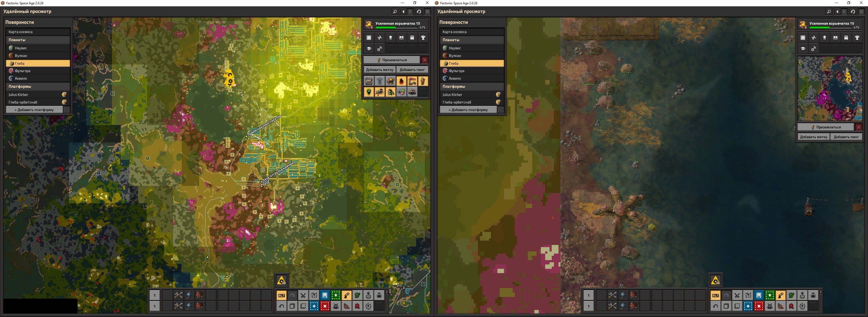Click yellow alert warning icon in left window

click(x=281, y=280)
